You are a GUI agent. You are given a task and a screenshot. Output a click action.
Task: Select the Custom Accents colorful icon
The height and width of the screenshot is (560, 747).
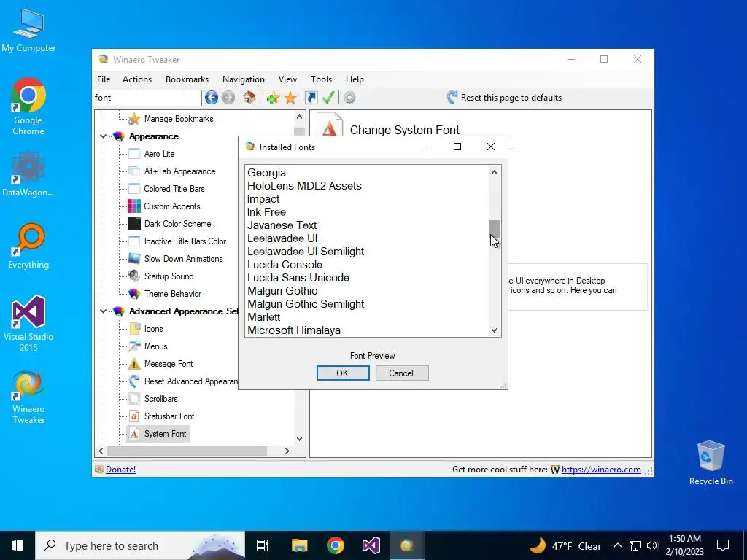[134, 206]
